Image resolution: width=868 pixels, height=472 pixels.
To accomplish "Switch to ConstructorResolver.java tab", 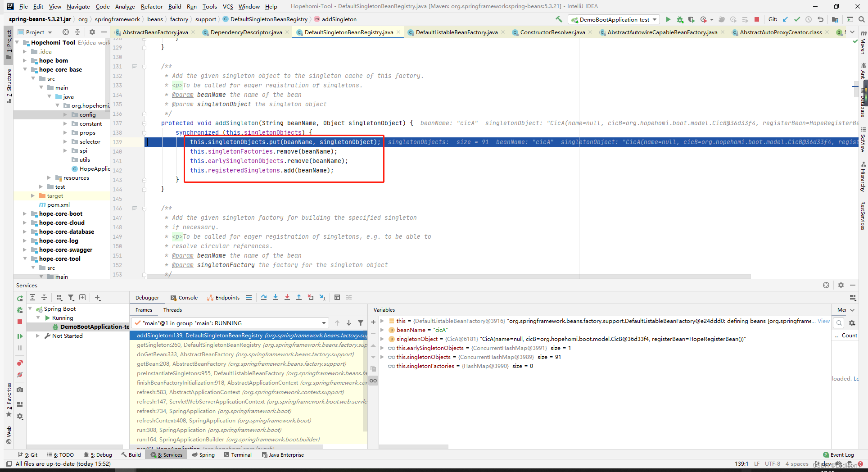I will [552, 32].
